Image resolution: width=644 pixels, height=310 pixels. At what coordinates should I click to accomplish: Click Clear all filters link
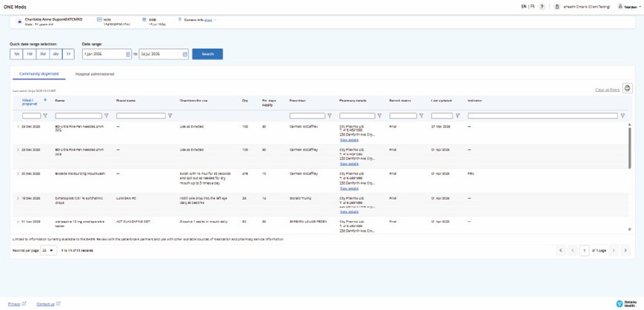tap(607, 90)
